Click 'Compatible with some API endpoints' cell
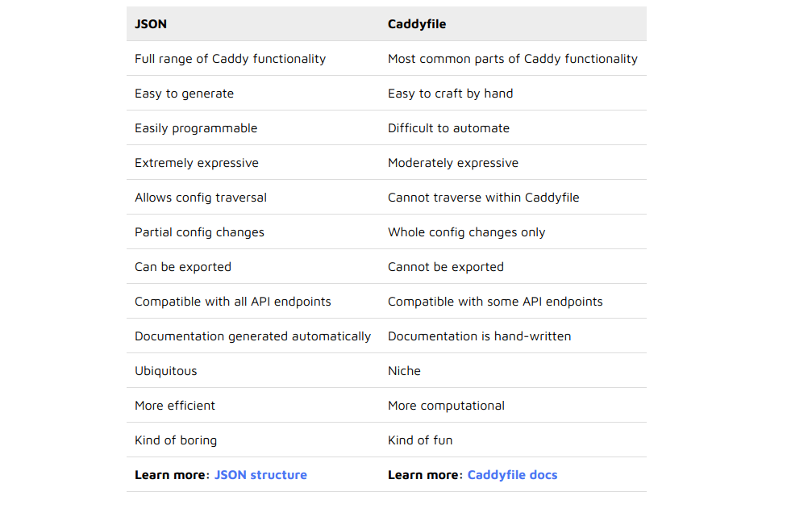The height and width of the screenshot is (517, 812). [x=495, y=302]
